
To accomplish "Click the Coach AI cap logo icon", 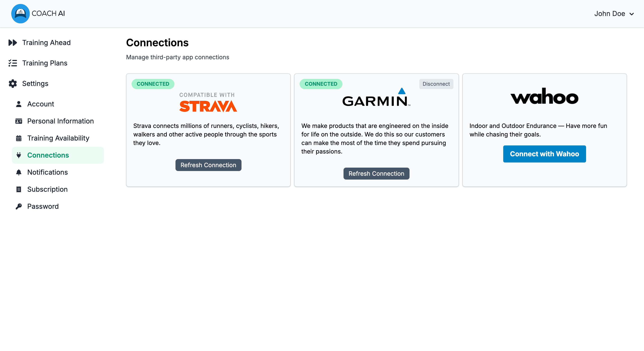I will [20, 13].
